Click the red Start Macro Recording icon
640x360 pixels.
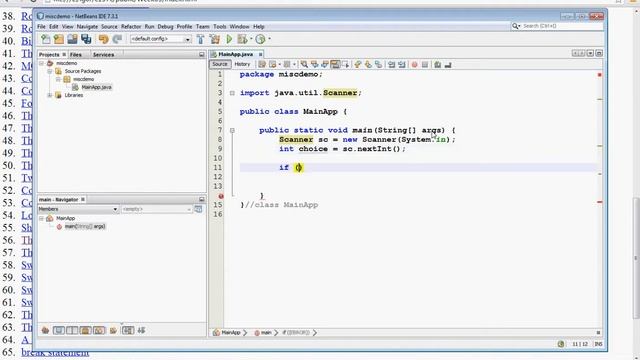pos(414,64)
